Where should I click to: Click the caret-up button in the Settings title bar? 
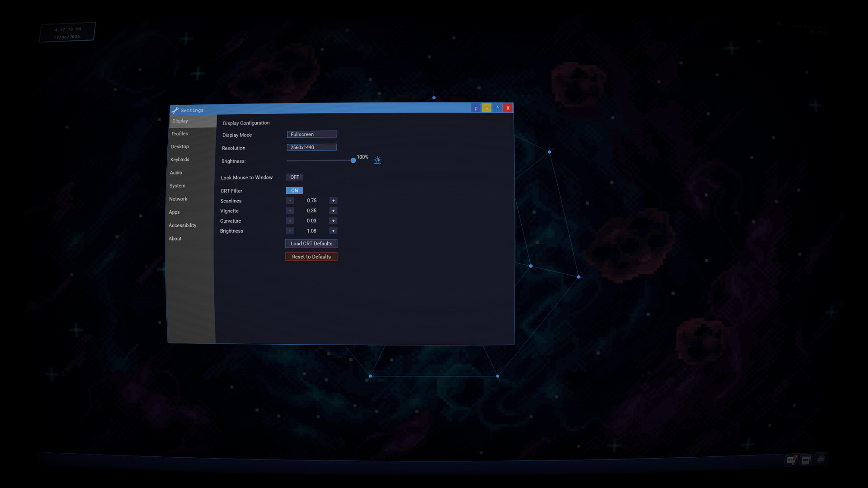pyautogui.click(x=497, y=108)
